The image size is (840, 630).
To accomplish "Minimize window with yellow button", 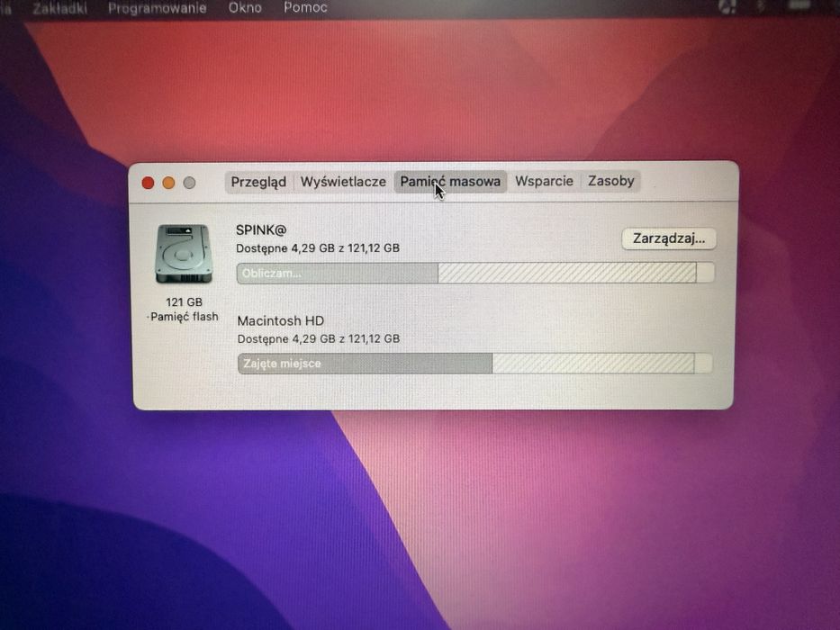I will pos(168,183).
